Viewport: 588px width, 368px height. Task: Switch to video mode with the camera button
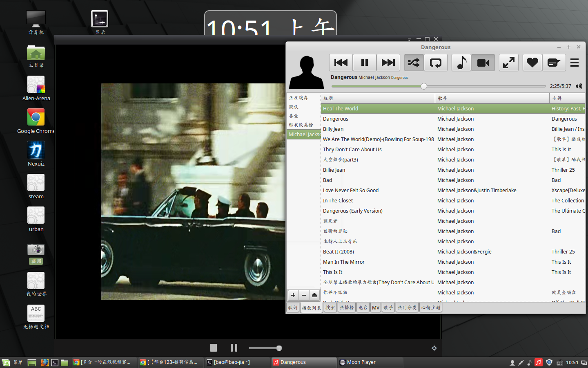click(483, 63)
